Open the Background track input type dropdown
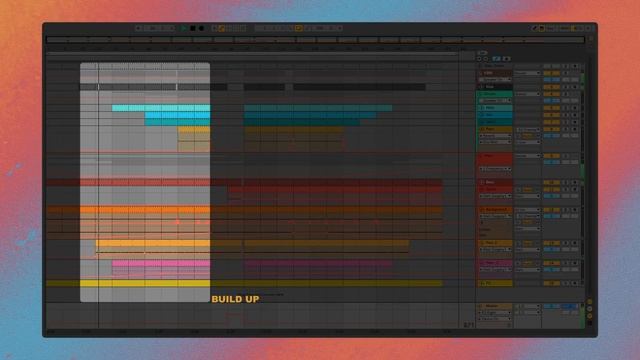Image resolution: width=640 pixels, height=360 pixels. [527, 209]
